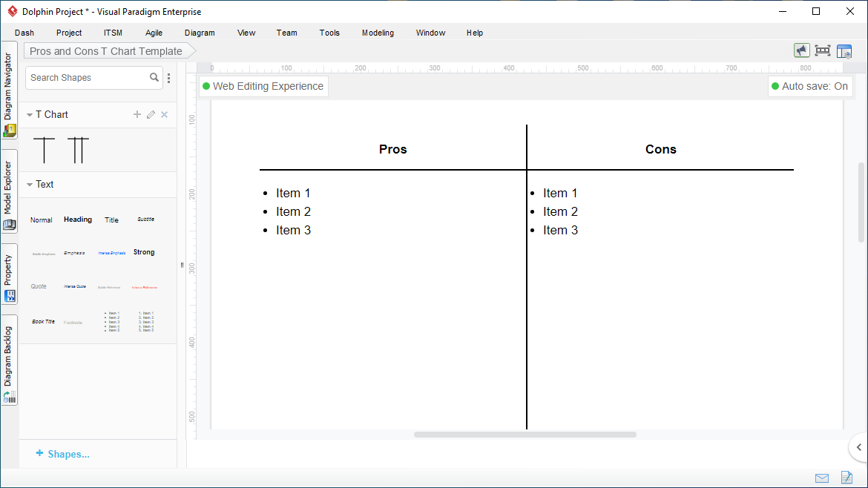The image size is (868, 488).
Task: Click the search magnifier icon in Search Shapes
Action: pyautogui.click(x=154, y=77)
